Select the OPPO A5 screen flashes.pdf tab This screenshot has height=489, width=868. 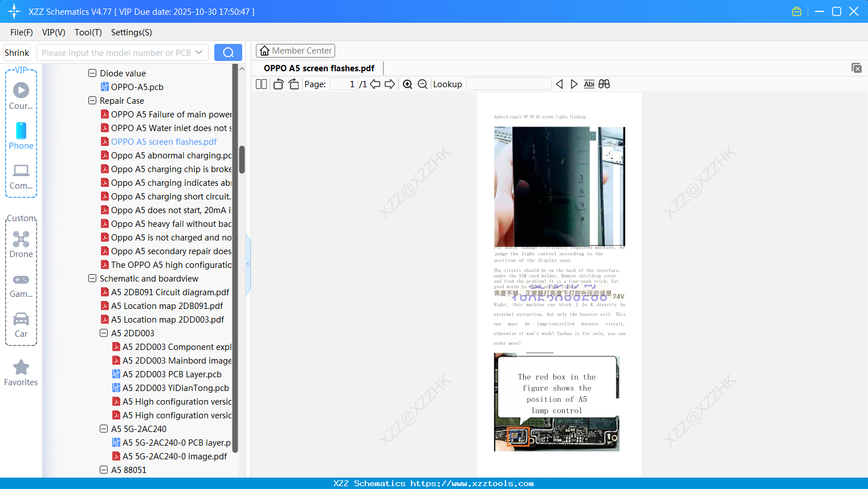tap(319, 68)
